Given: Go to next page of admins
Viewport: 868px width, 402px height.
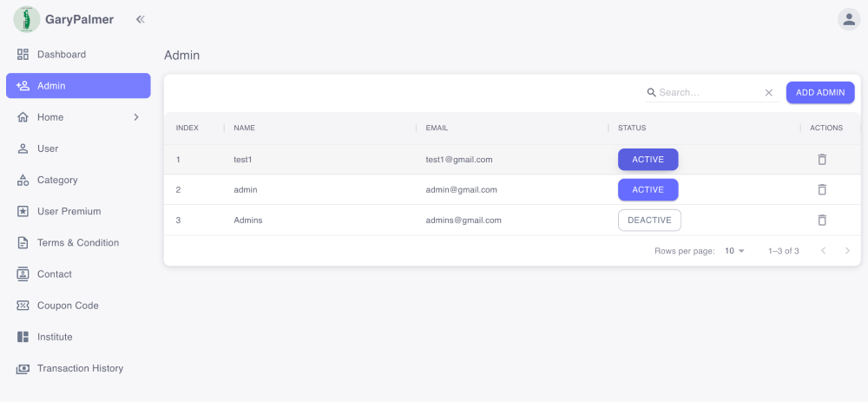Looking at the screenshot, I should tap(846, 251).
